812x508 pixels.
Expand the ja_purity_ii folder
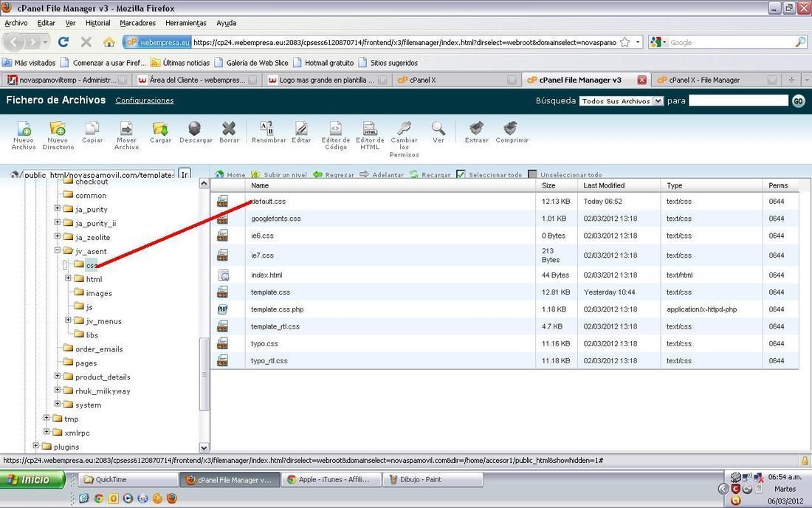(x=58, y=222)
